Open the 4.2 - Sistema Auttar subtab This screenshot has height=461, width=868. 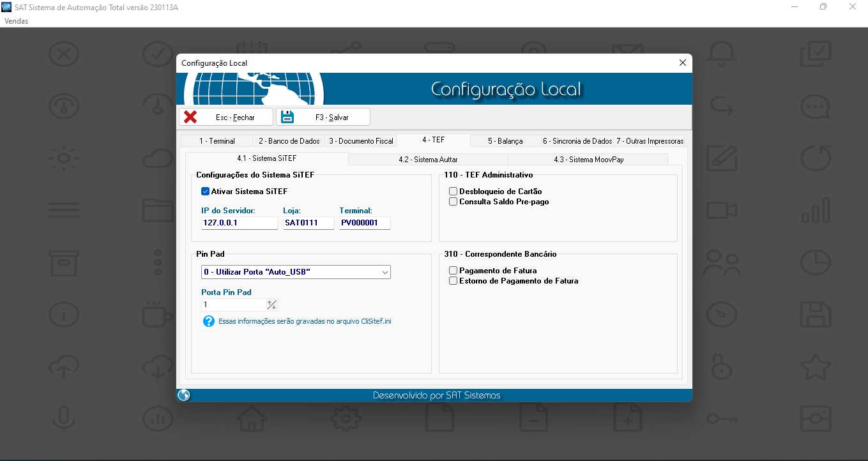(x=428, y=160)
